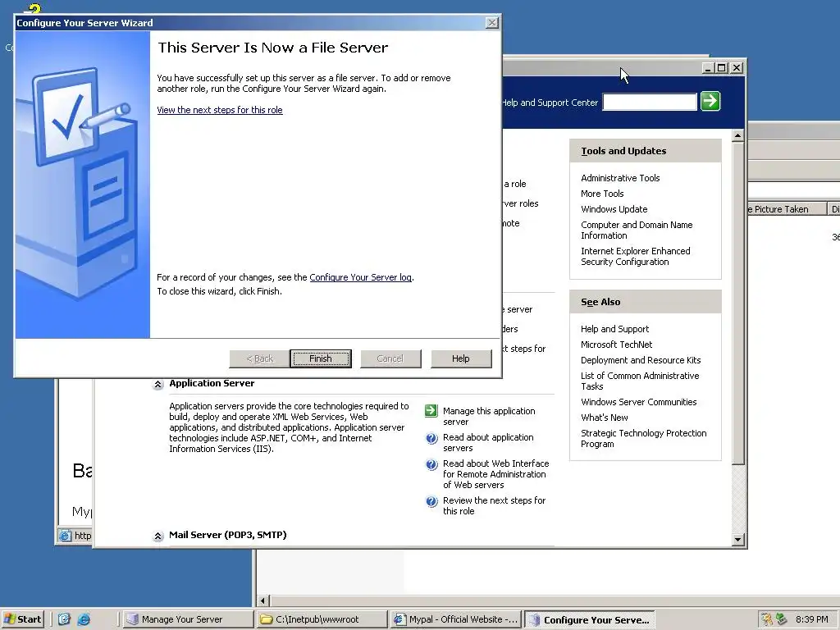Switch to C:\Inetpub\wwwroot taskbar button
Viewport: 840px width, 630px height.
click(322, 619)
